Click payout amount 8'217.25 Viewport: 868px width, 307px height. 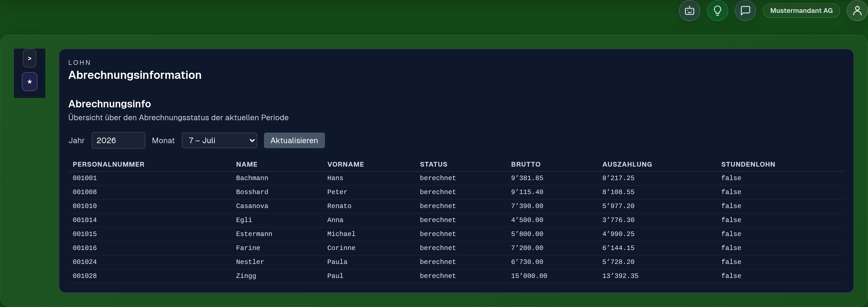618,178
